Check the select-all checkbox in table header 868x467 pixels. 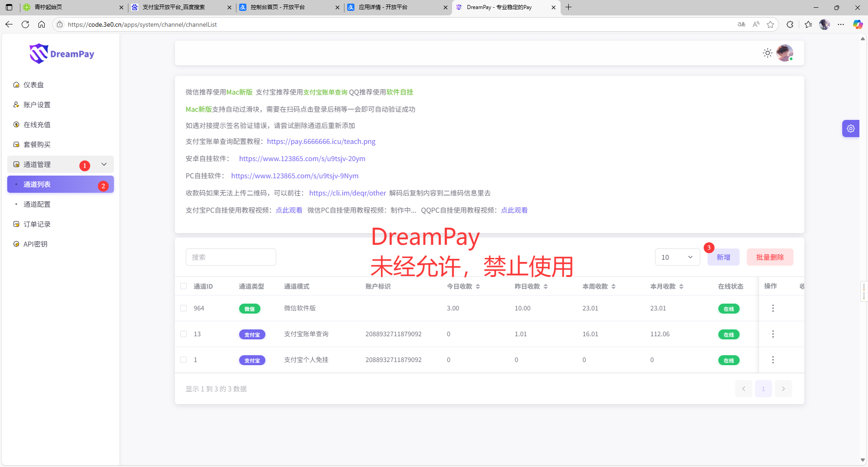(184, 286)
